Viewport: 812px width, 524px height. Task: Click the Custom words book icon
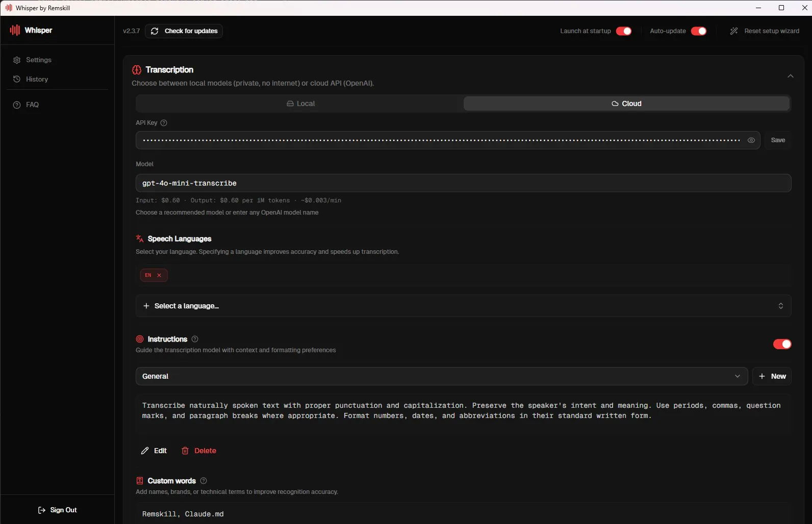(x=140, y=481)
